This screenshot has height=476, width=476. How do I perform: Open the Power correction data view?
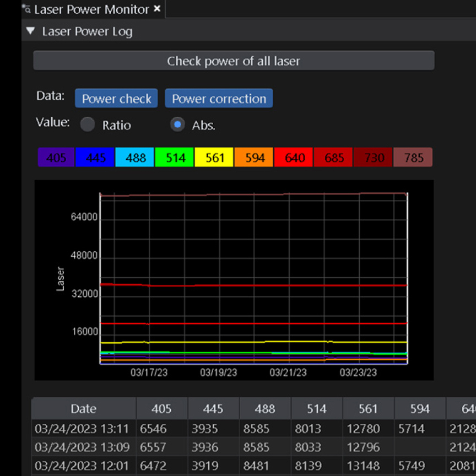tap(219, 98)
